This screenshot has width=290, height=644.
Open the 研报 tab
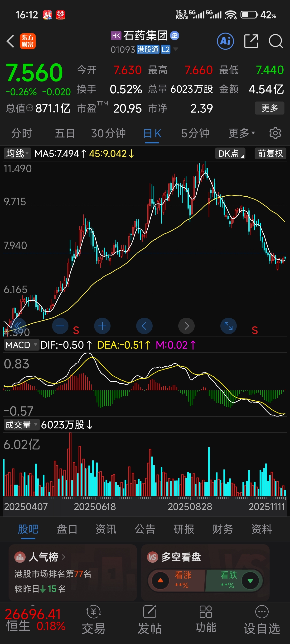pos(184,529)
